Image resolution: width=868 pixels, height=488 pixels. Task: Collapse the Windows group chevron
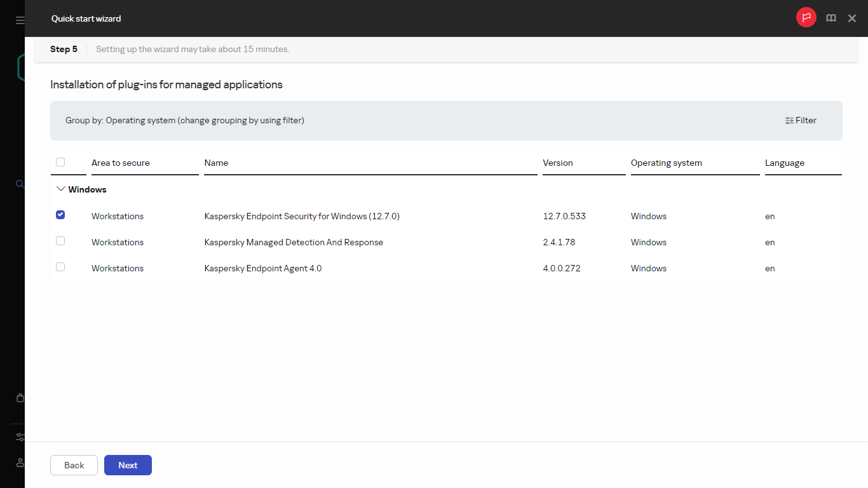60,189
